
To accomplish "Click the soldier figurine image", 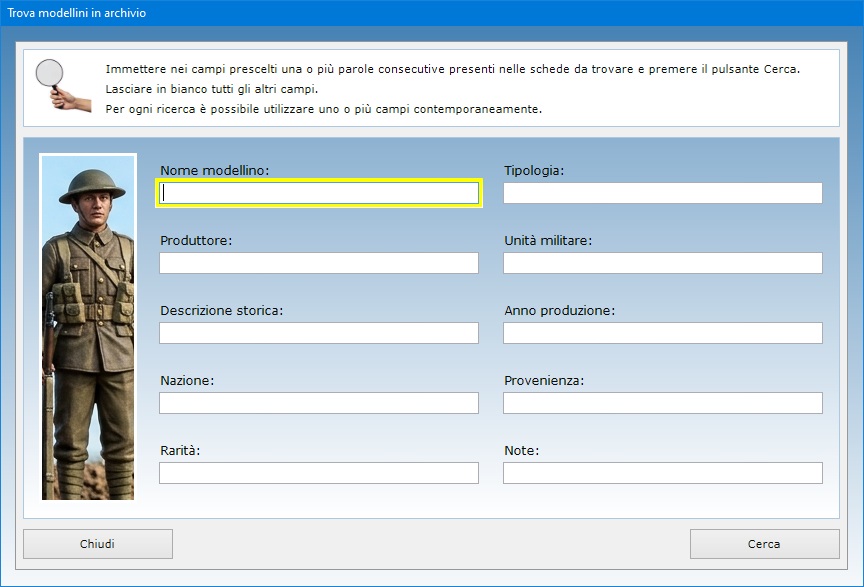I will (88, 326).
